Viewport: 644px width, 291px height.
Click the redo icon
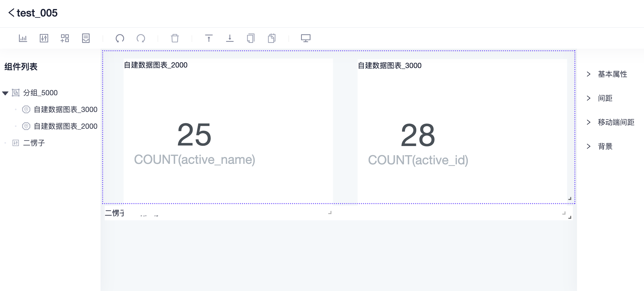coord(141,38)
